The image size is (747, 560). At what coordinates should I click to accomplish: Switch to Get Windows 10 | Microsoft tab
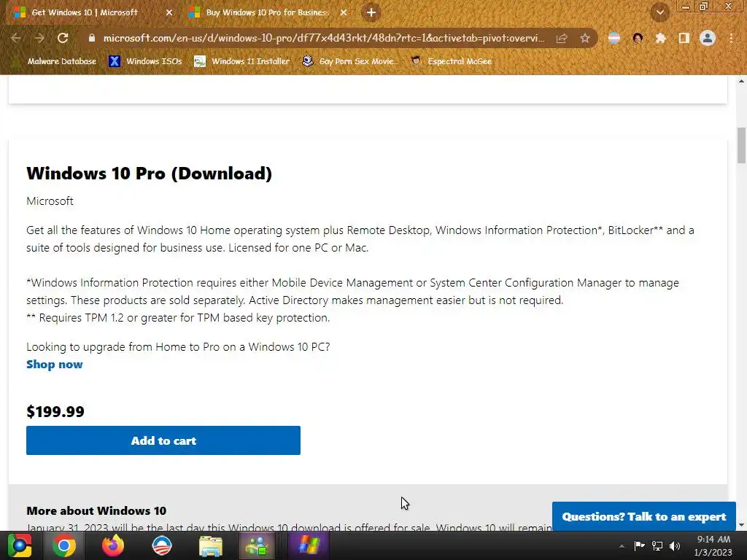[85, 12]
